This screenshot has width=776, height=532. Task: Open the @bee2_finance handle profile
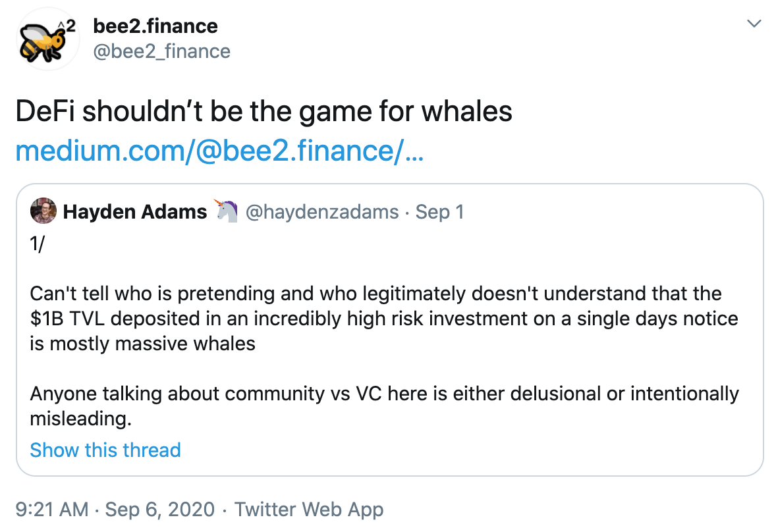click(x=162, y=51)
